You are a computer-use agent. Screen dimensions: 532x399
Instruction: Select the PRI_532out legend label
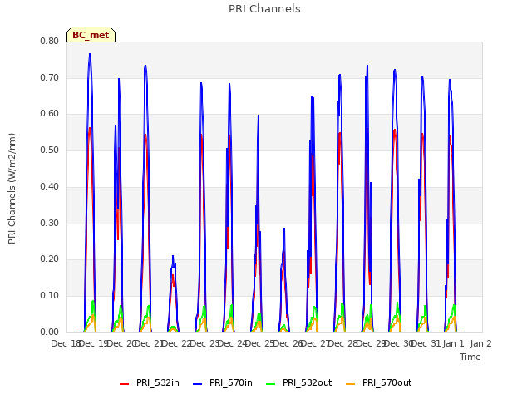click(307, 382)
